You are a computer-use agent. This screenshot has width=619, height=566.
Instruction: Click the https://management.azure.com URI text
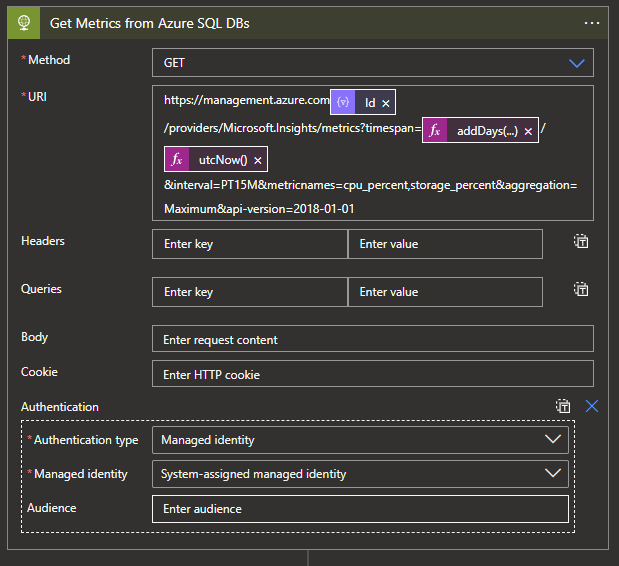[x=246, y=100]
